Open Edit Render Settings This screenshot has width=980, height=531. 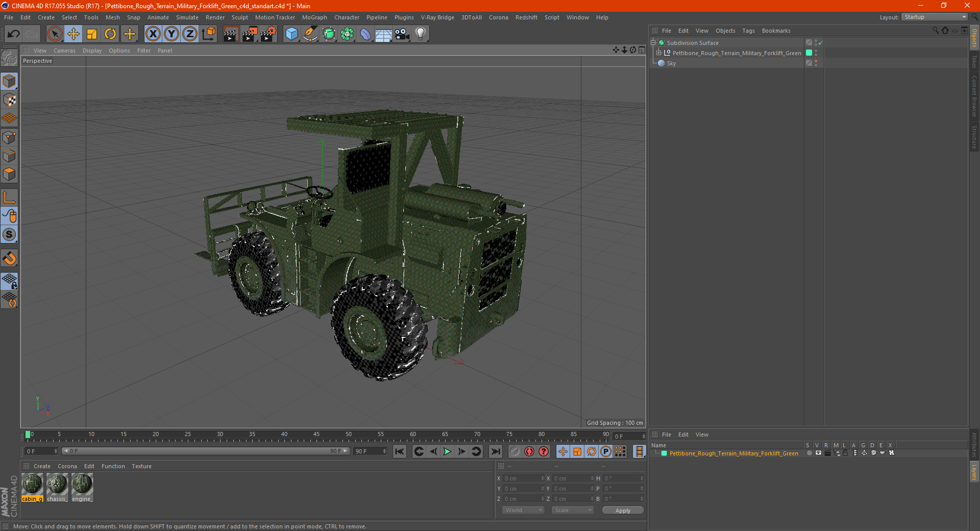point(268,34)
